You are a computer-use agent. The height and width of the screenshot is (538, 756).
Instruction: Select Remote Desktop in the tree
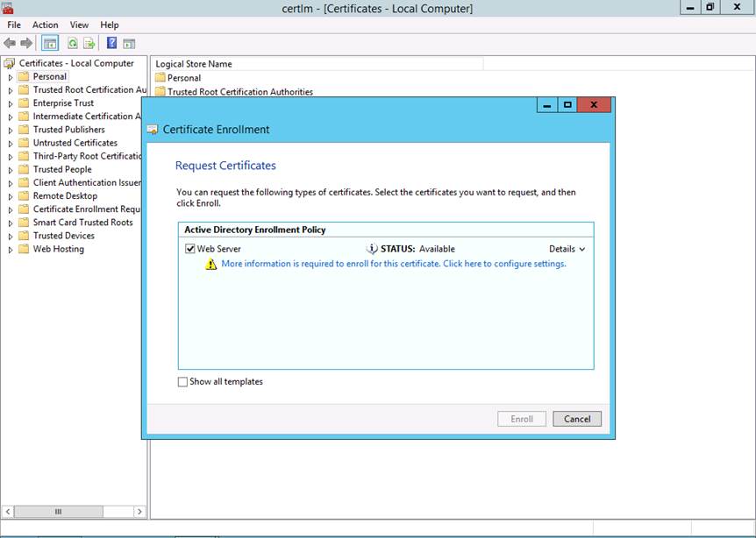(x=65, y=196)
